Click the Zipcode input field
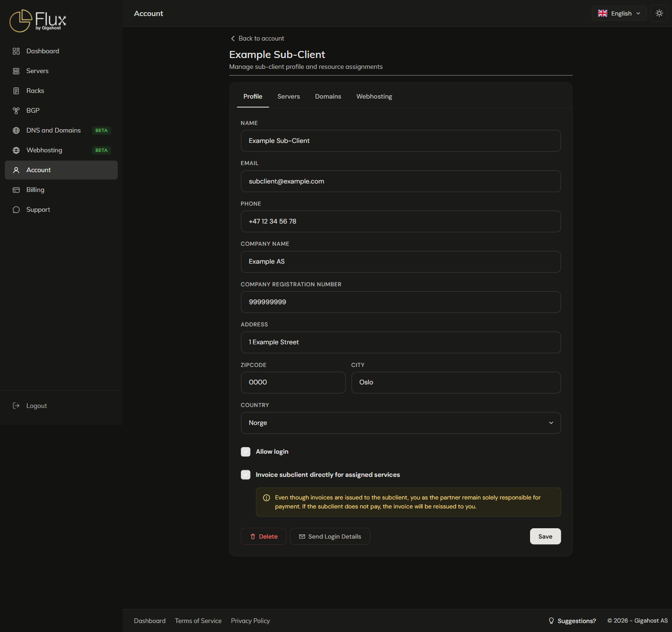The height and width of the screenshot is (632, 672). pos(293,383)
